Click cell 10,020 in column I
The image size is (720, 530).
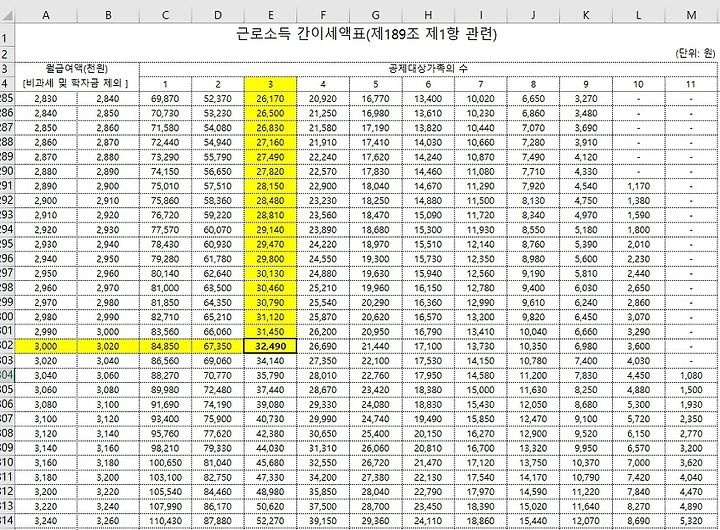[x=480, y=98]
